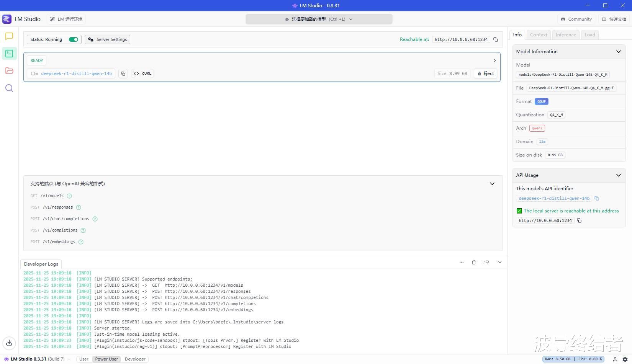This screenshot has width=632, height=364.
Task: Clear the Developer Logs with trash icon
Action: (x=474, y=262)
